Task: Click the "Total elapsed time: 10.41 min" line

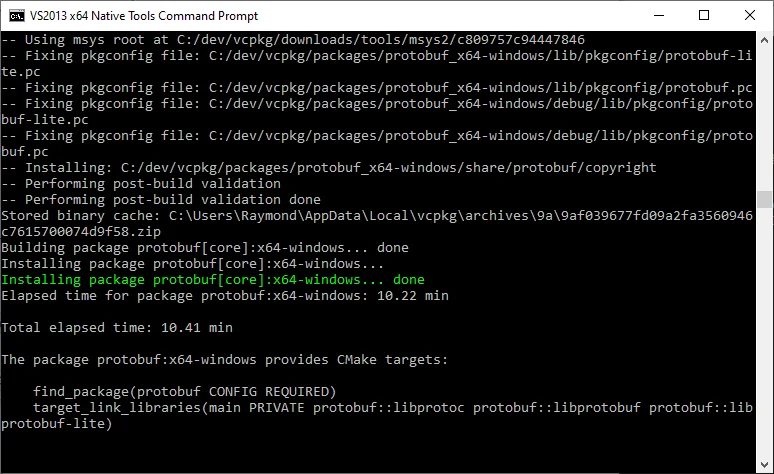Action: tap(117, 328)
